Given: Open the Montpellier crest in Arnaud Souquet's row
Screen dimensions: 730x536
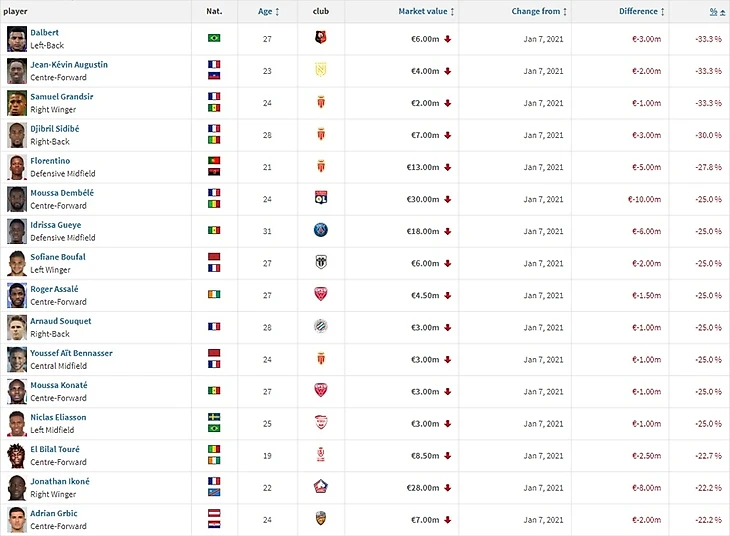Looking at the screenshot, I should 321,326.
